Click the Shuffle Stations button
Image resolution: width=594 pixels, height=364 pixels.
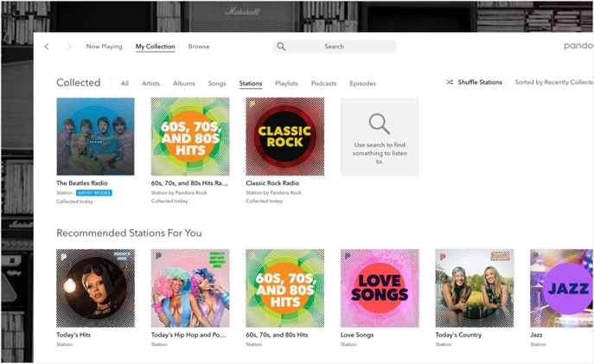pos(479,83)
